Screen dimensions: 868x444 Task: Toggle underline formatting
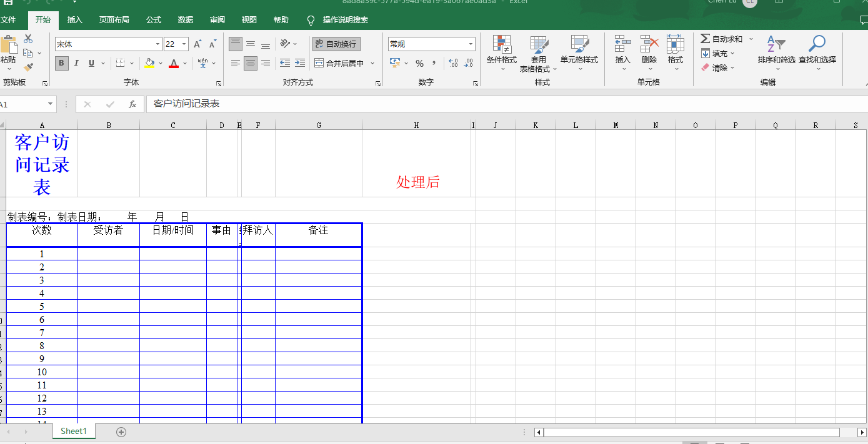point(90,63)
